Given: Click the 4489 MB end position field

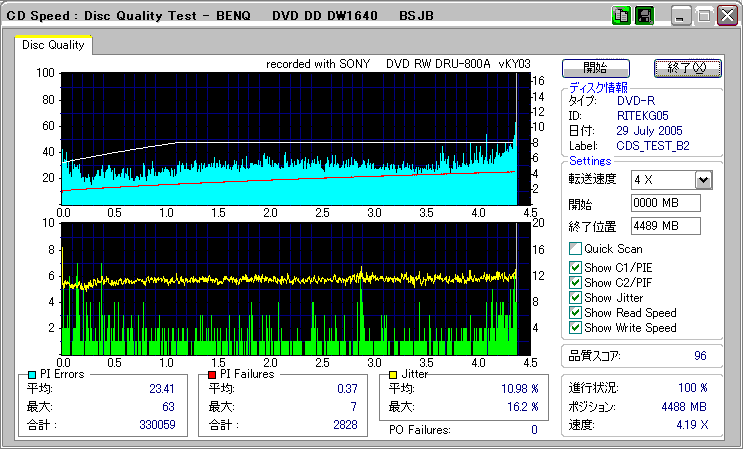Looking at the screenshot, I should [x=665, y=226].
